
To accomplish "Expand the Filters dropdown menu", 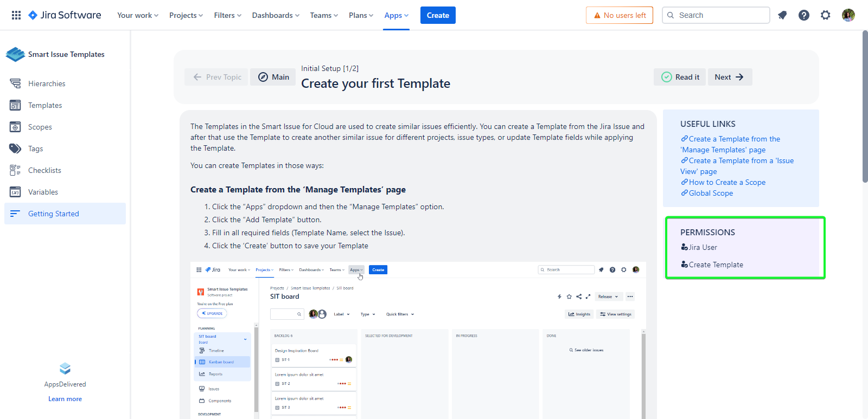I will (227, 15).
